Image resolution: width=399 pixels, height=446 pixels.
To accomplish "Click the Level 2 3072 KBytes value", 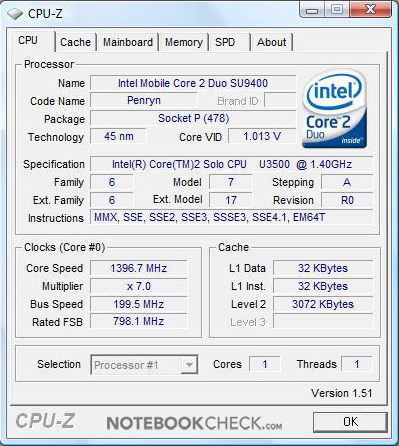I will click(x=323, y=304).
